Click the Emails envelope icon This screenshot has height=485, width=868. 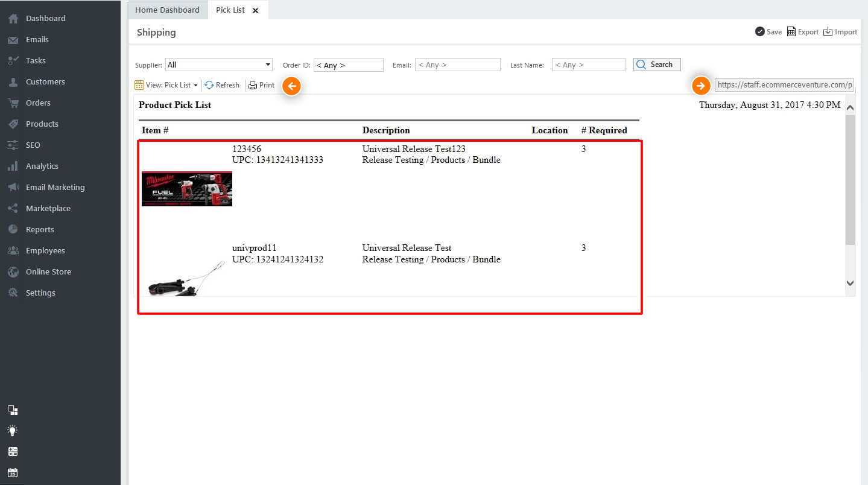(x=13, y=40)
